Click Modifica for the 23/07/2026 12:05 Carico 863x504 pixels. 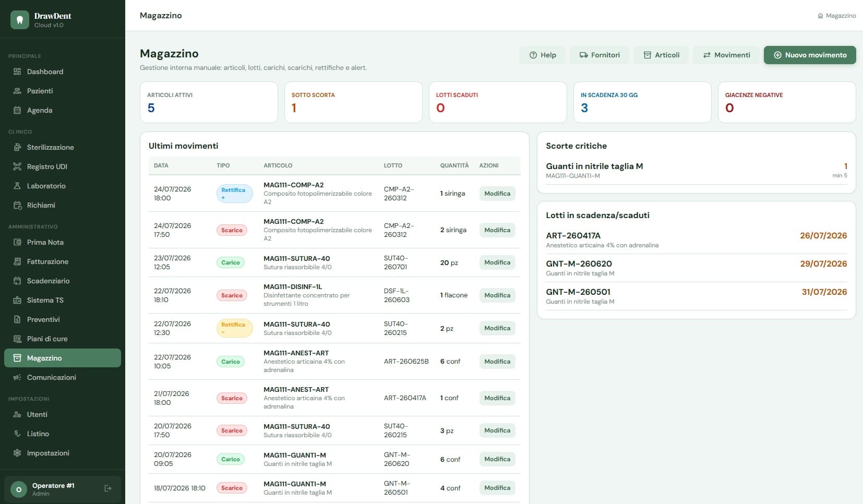[497, 262]
